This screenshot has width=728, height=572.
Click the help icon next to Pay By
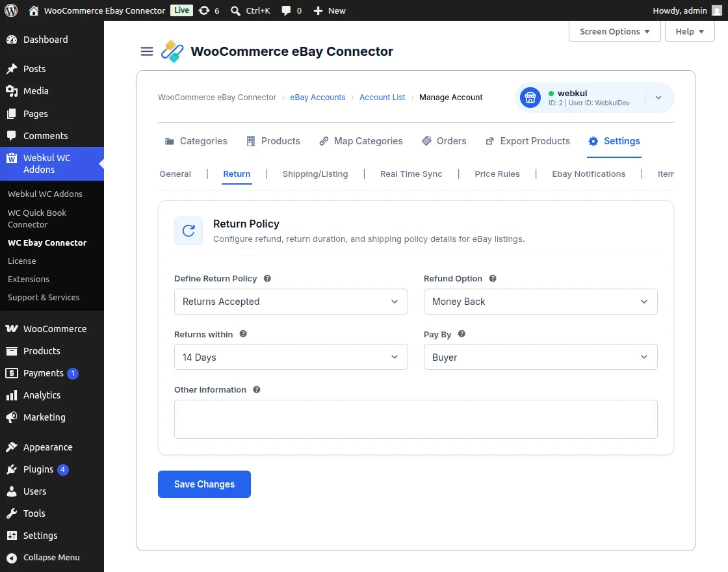(462, 334)
